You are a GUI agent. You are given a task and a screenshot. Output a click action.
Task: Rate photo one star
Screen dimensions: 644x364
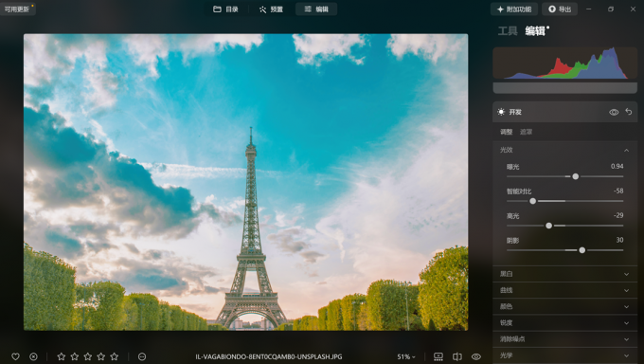tap(62, 356)
